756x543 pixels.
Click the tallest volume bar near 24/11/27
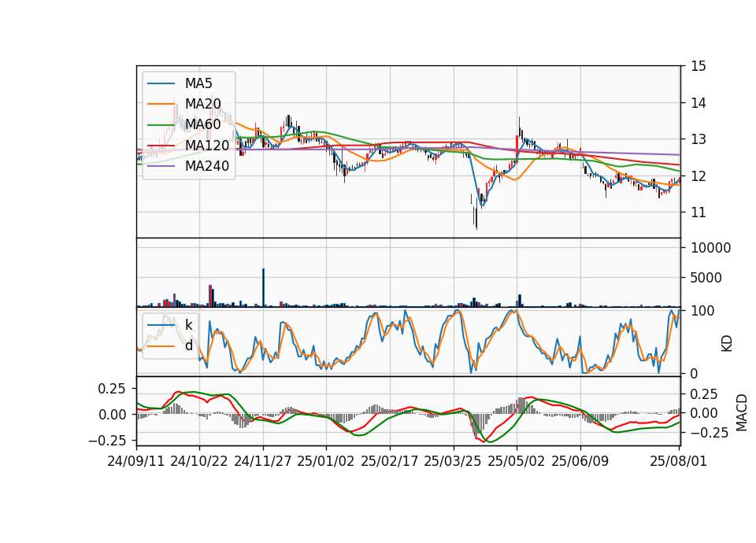[x=263, y=288]
